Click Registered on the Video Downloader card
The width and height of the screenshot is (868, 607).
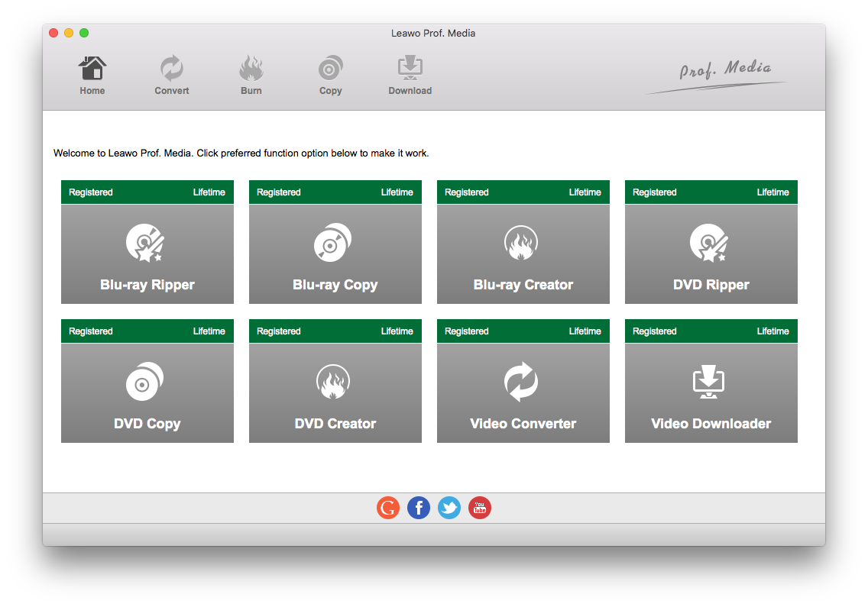(x=654, y=331)
